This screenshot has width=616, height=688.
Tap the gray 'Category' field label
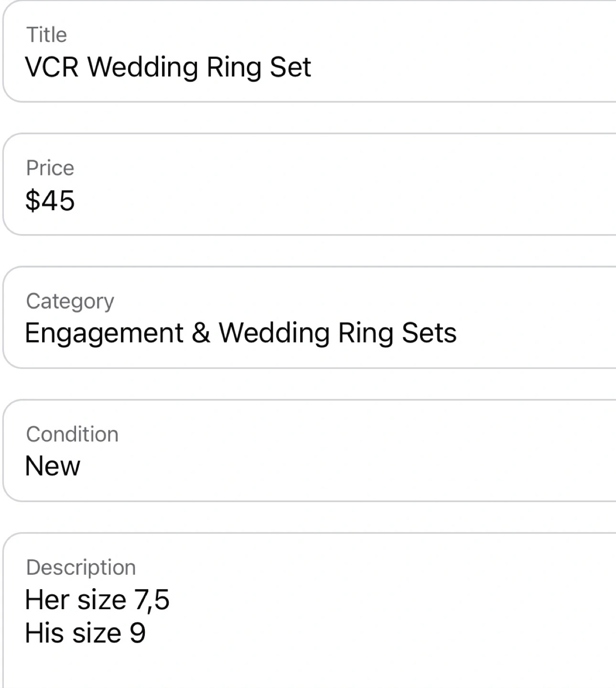coord(70,301)
